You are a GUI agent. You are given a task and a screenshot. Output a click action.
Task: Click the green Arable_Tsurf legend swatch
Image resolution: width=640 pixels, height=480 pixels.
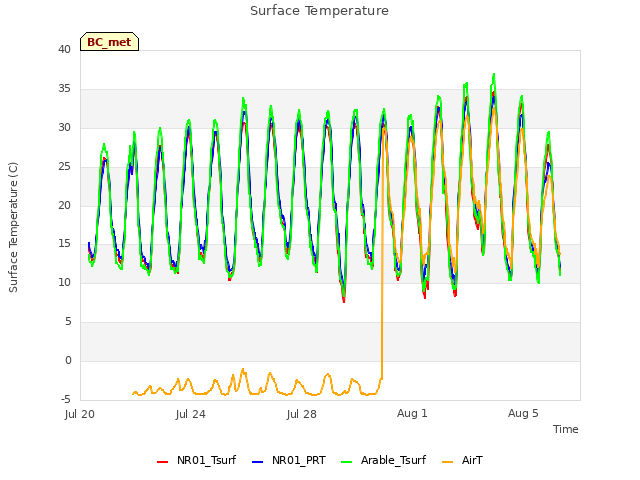coord(346,462)
